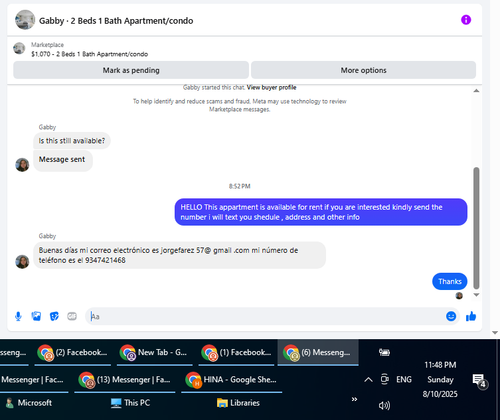Show hidden system tray icons
The width and height of the screenshot is (500, 420).
tap(368, 379)
